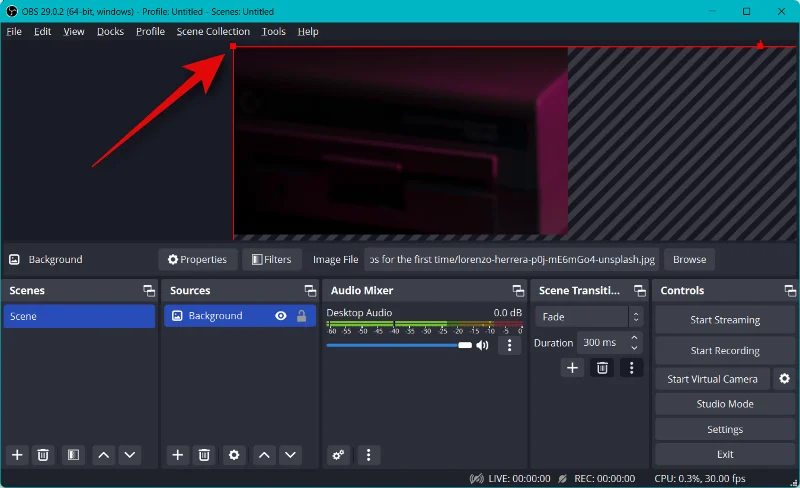The height and width of the screenshot is (488, 800).
Task: Move scene up arrow
Action: click(104, 455)
